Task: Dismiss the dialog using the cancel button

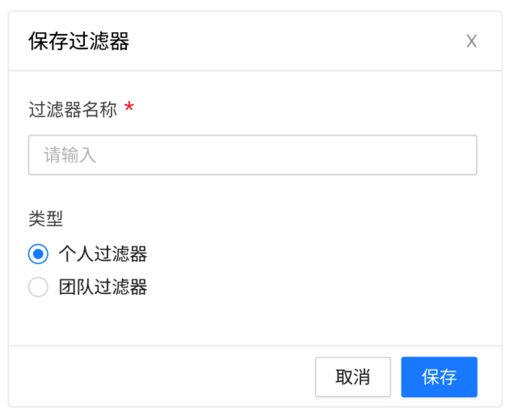Action: (353, 377)
